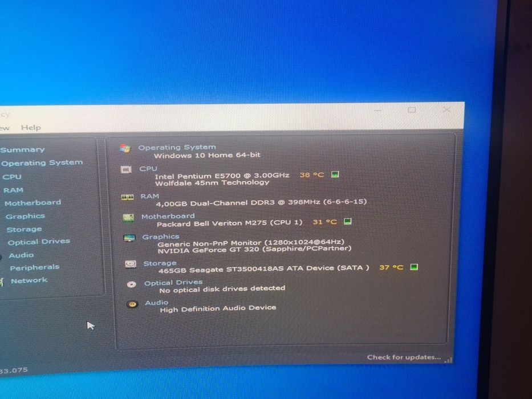532x399 pixels.
Task: Open the Graphics heading in summary
Action: 160,237
